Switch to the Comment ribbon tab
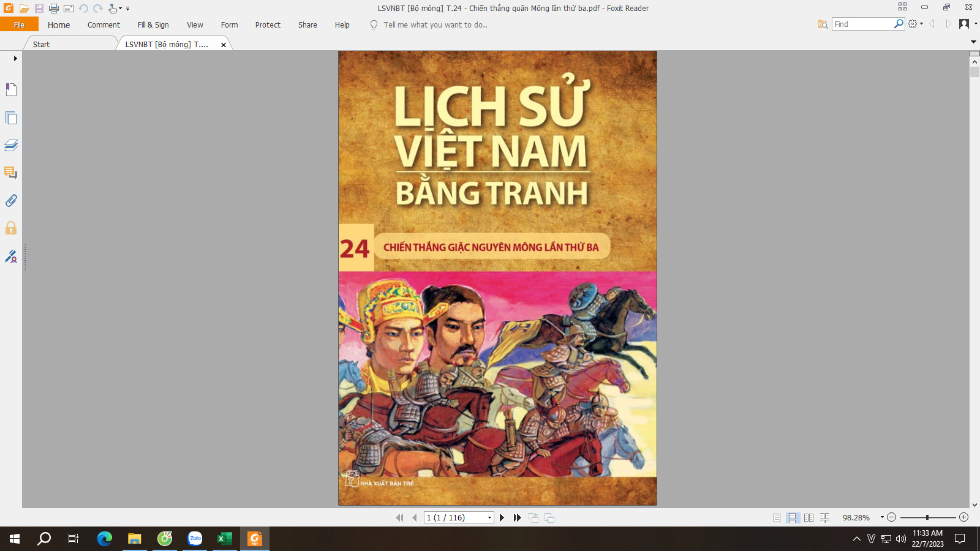Image resolution: width=980 pixels, height=551 pixels. (104, 24)
